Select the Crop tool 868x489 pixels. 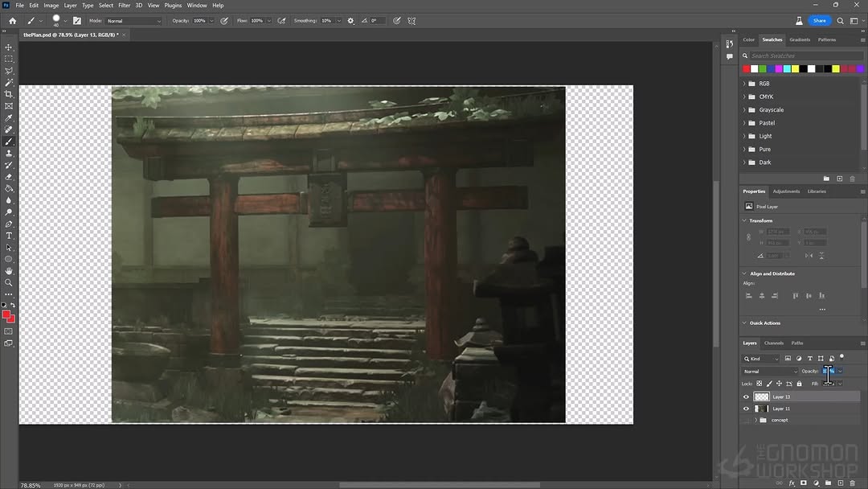(9, 94)
